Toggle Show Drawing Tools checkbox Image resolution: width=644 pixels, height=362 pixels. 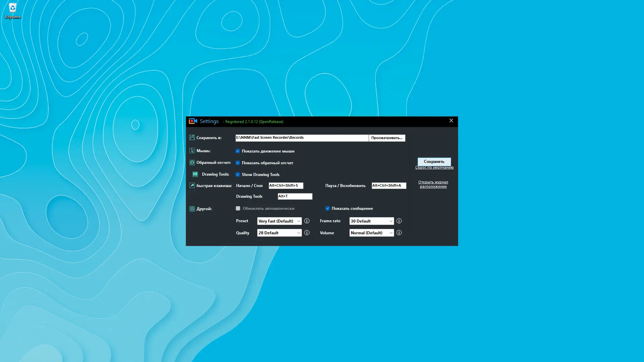(x=238, y=174)
